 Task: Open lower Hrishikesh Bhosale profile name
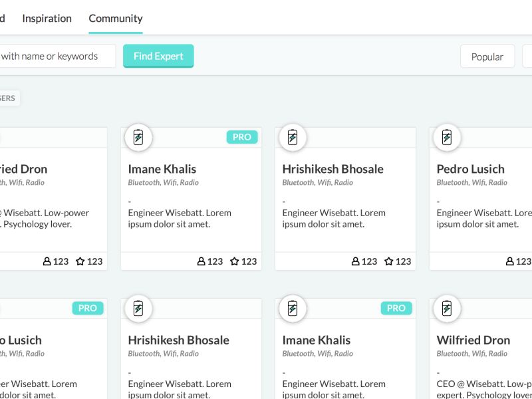(178, 340)
